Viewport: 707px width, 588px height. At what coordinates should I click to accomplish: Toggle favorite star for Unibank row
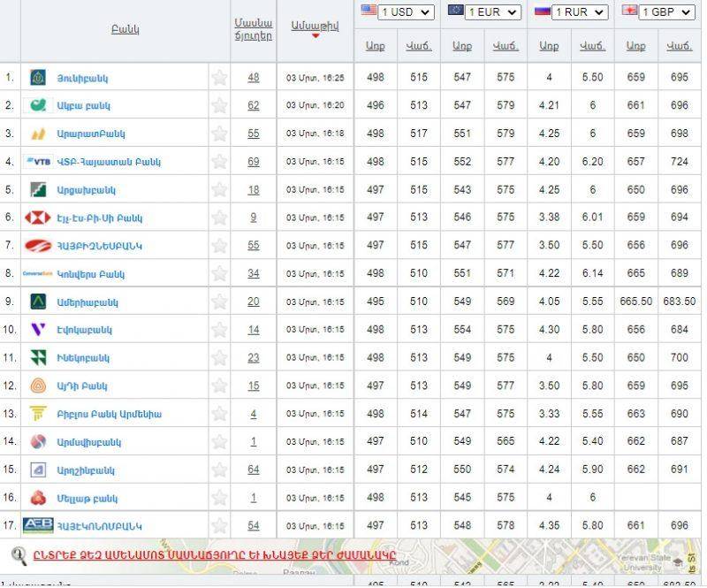pos(219,78)
